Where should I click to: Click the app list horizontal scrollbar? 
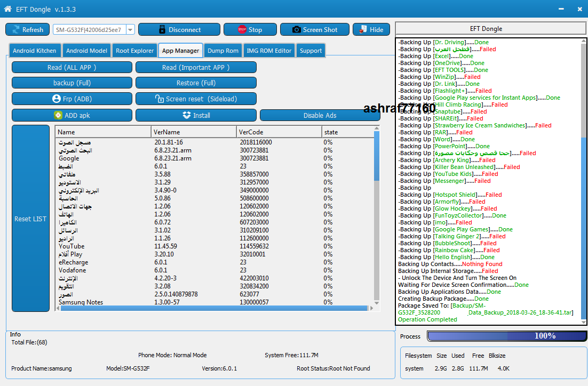click(x=214, y=308)
